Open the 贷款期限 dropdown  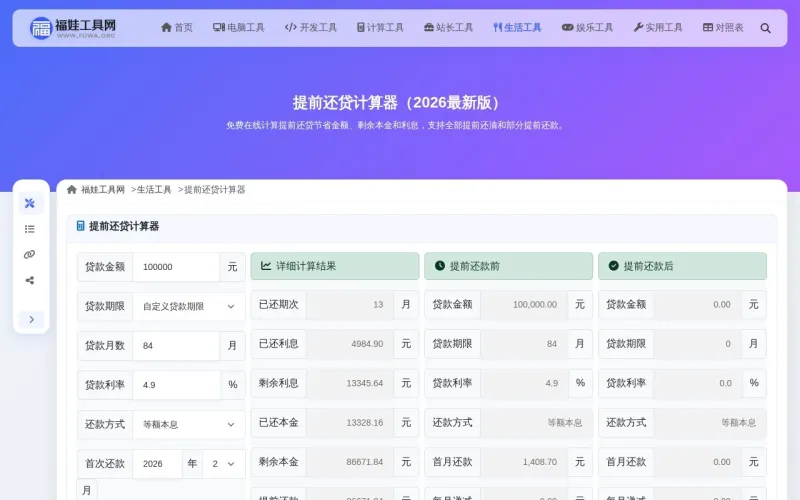tap(189, 306)
